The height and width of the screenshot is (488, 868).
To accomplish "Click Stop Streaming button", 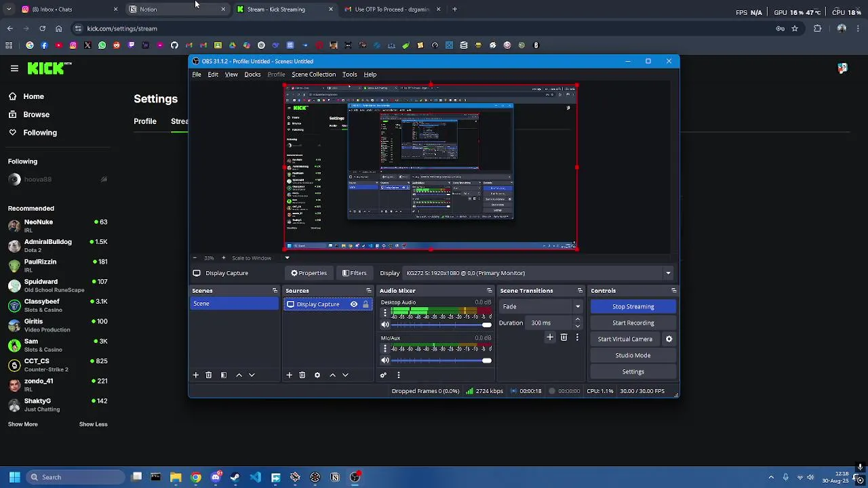I will tap(633, 306).
